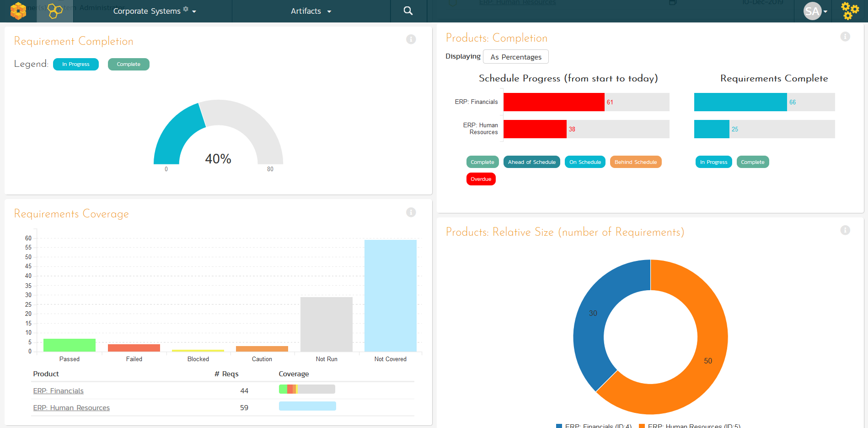Open the As Percentages display dropdown
The width and height of the screenshot is (868, 428).
tap(515, 57)
